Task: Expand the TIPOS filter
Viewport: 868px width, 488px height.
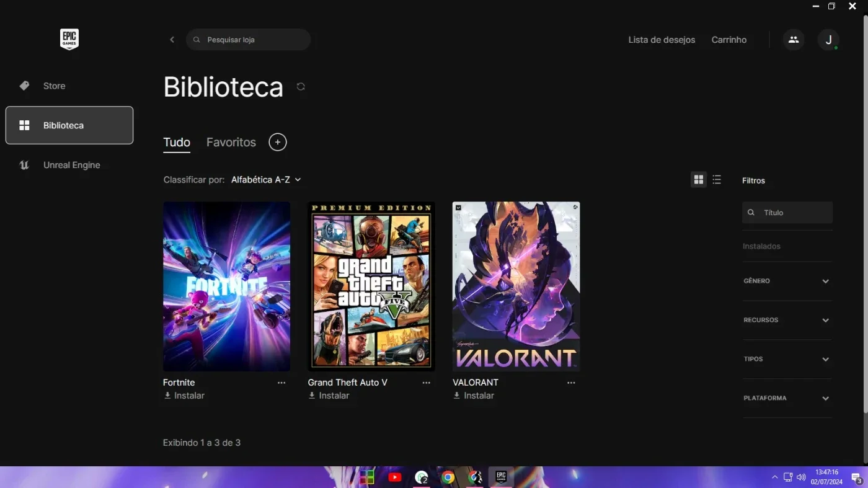Action: (787, 359)
